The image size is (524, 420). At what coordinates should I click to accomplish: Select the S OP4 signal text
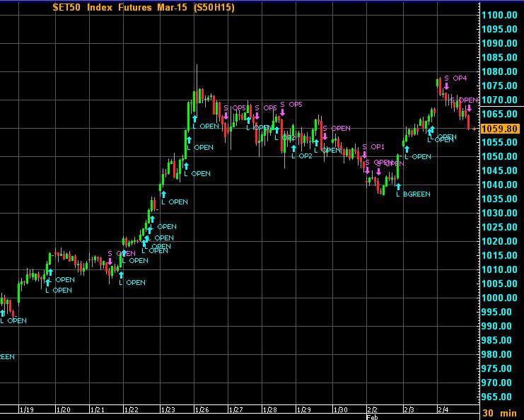455,78
